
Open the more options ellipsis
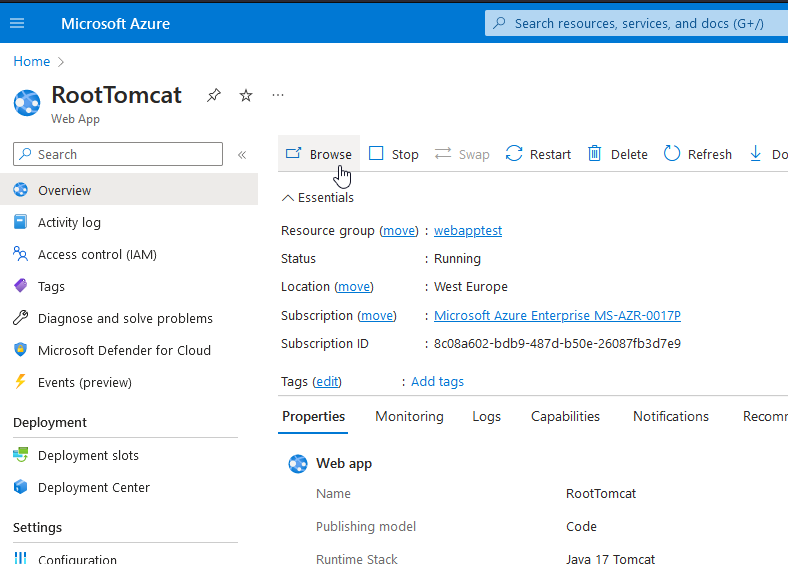tap(278, 95)
